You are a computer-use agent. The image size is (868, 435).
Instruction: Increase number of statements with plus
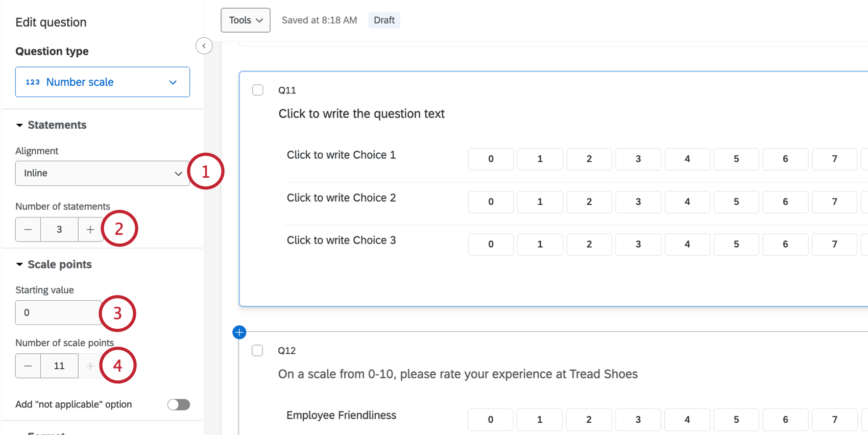(90, 229)
